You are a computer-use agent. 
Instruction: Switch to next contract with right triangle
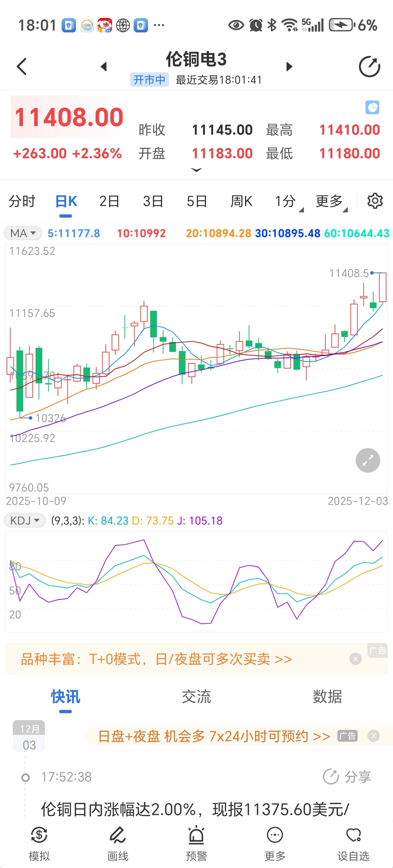(289, 67)
